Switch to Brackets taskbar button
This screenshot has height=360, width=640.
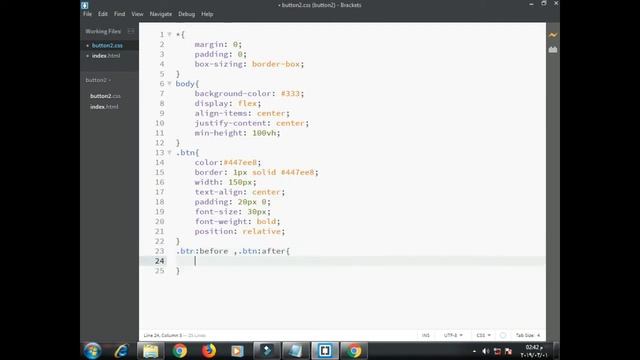(x=325, y=351)
